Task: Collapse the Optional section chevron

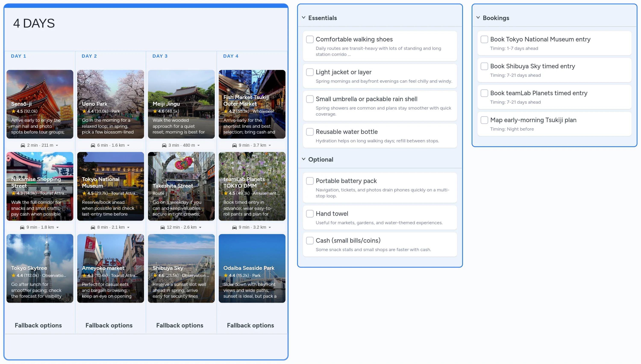Action: tap(303, 159)
